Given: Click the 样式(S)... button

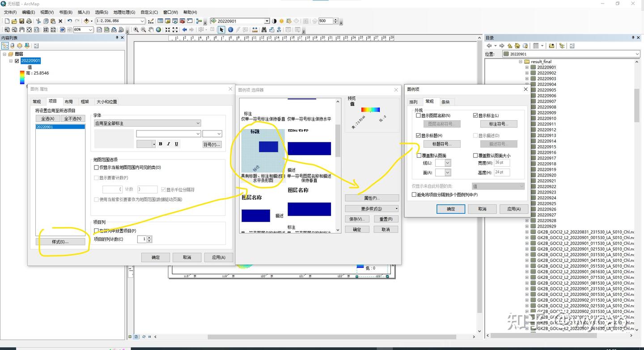Looking at the screenshot, I should [x=60, y=242].
